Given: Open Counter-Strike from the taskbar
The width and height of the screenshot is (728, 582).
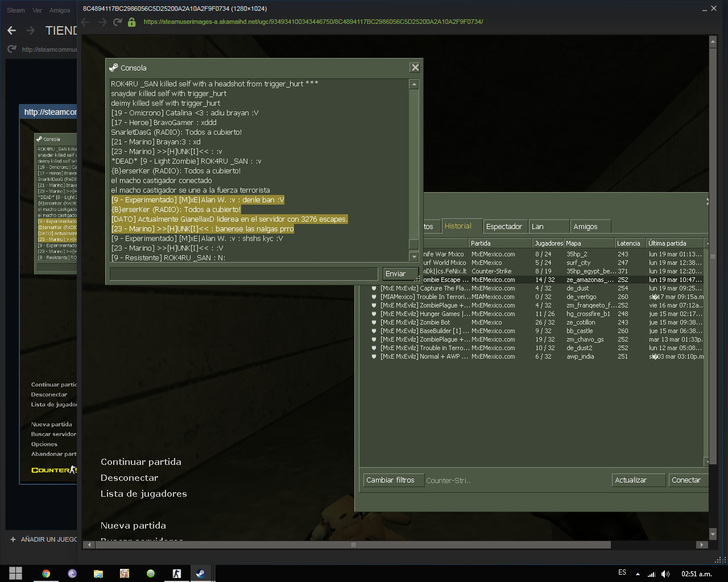Looking at the screenshot, I should point(177,573).
